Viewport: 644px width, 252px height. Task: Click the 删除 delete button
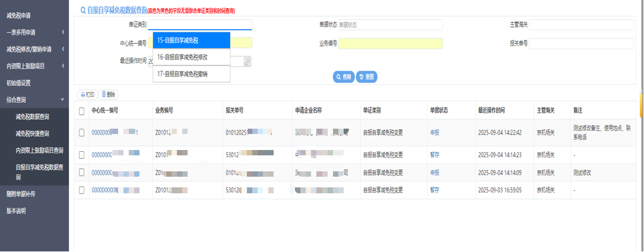pyautogui.click(x=108, y=94)
